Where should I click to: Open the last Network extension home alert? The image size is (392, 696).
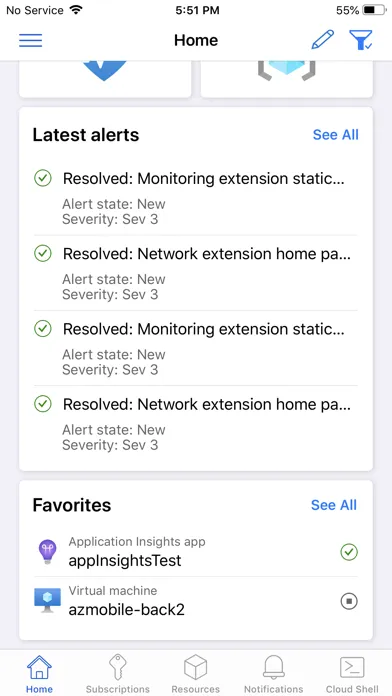coord(196,423)
